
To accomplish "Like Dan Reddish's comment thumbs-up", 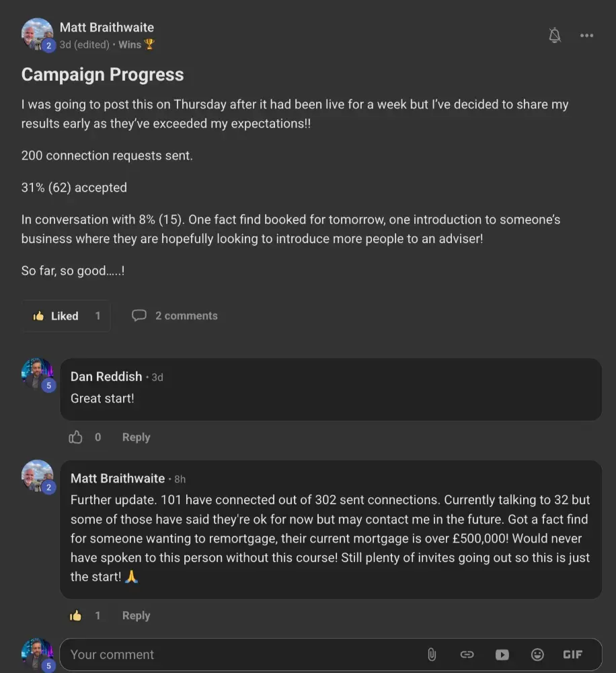I will pos(76,437).
